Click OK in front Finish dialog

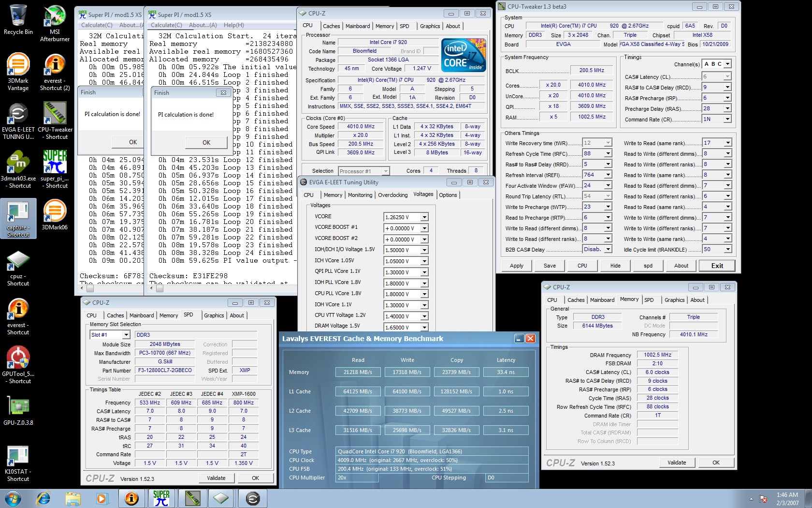click(x=206, y=142)
